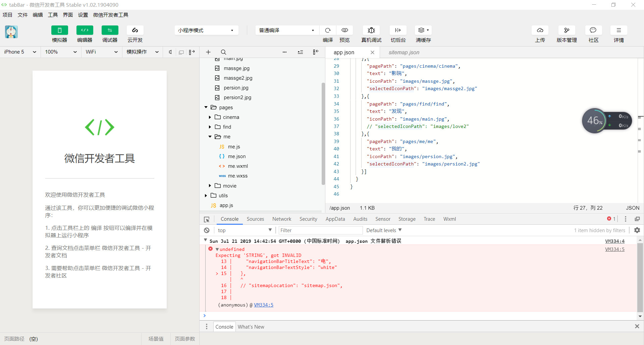
Task: Collapse the undefined error entry
Action: [x=217, y=249]
